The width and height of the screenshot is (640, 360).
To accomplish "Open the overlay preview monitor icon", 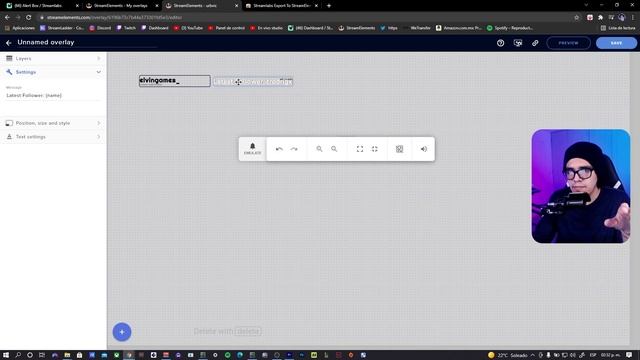I will coord(518,43).
